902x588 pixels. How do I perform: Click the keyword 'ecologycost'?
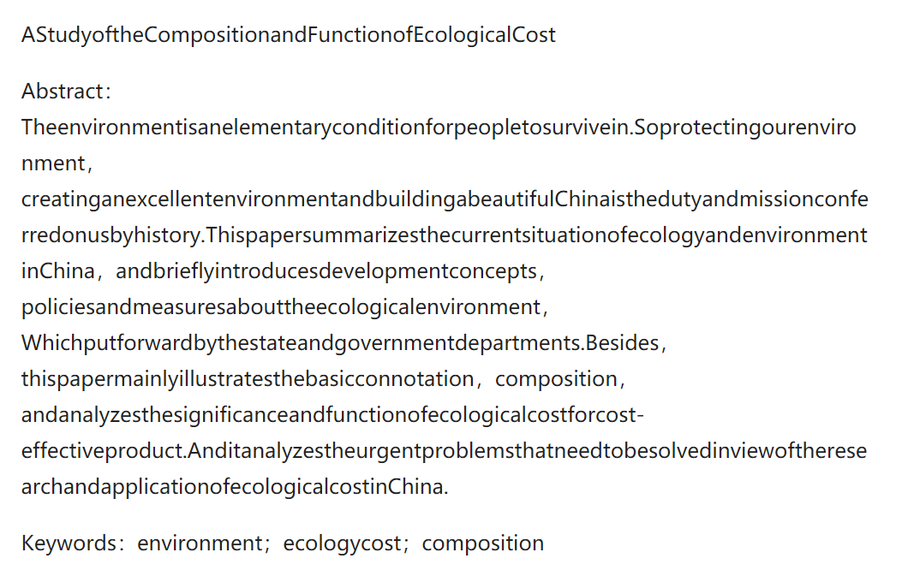(x=343, y=543)
